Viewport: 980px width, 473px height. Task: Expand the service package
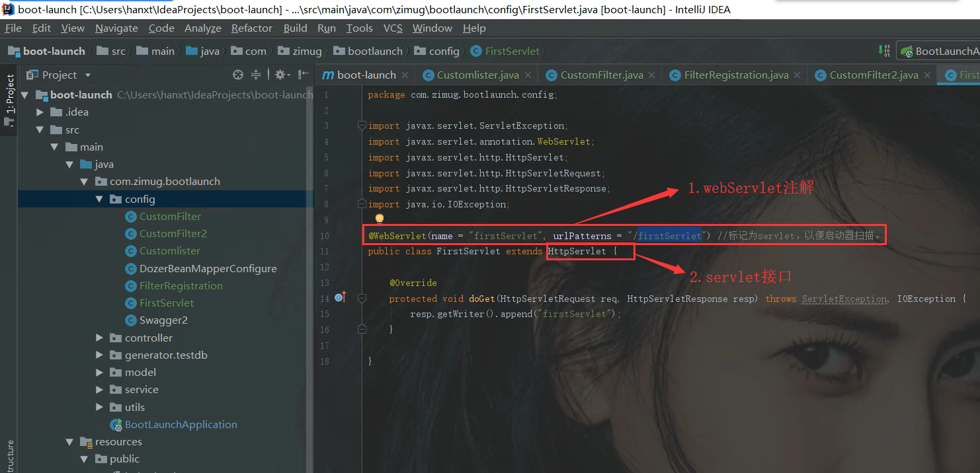(x=99, y=390)
